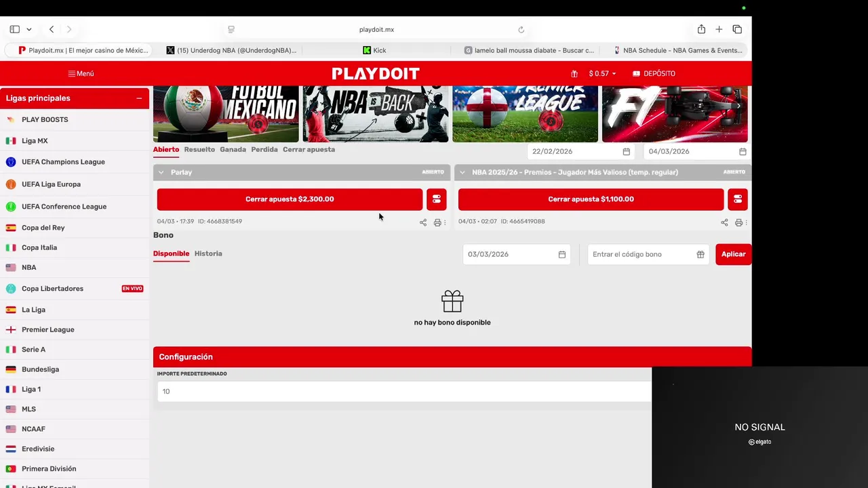Show the Safari tab overview
The width and height of the screenshot is (868, 488).
tap(737, 29)
